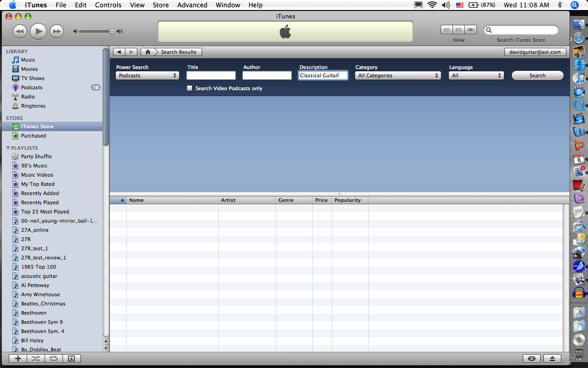Toggle the iTunes browser eye button
This screenshot has height=368, width=588.
pyautogui.click(x=532, y=359)
